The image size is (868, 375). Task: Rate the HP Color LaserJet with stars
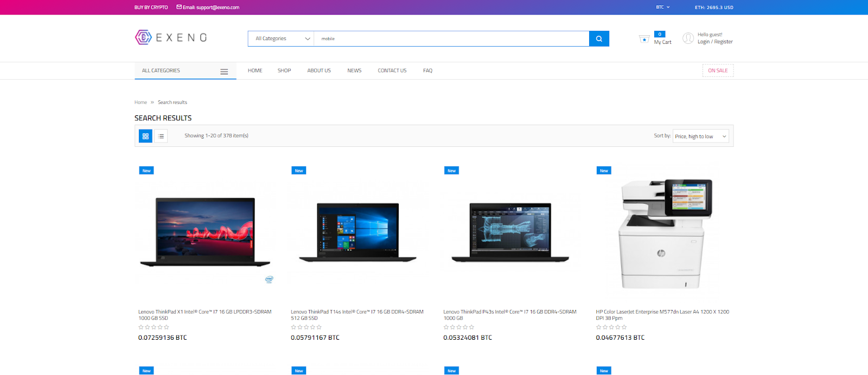611,327
